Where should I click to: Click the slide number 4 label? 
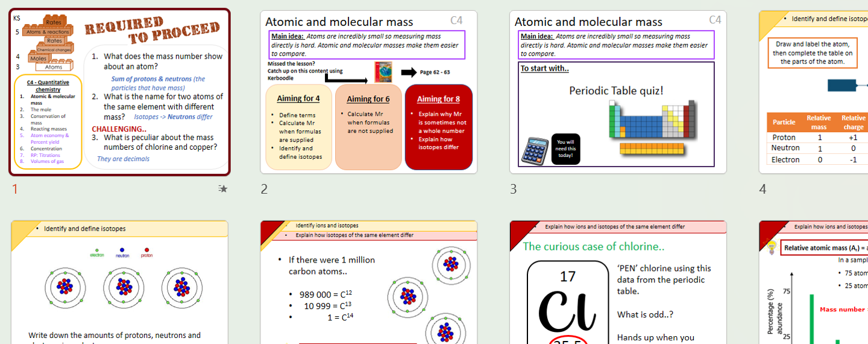(763, 190)
